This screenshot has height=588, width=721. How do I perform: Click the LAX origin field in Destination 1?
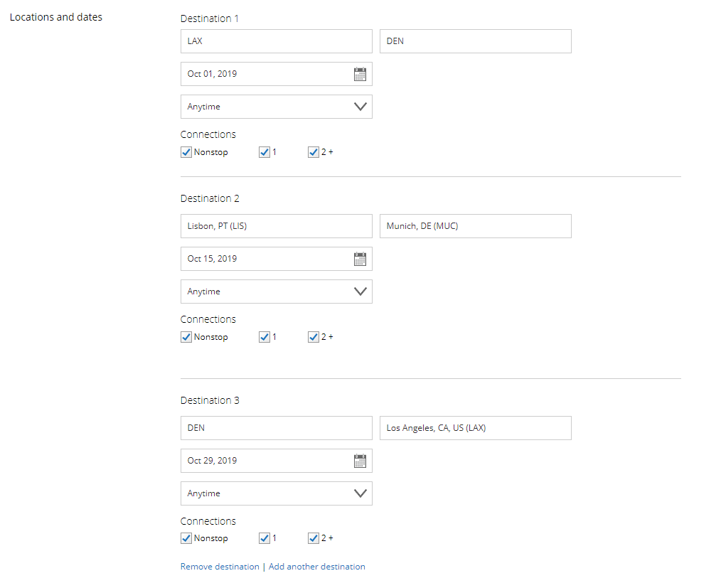276,41
